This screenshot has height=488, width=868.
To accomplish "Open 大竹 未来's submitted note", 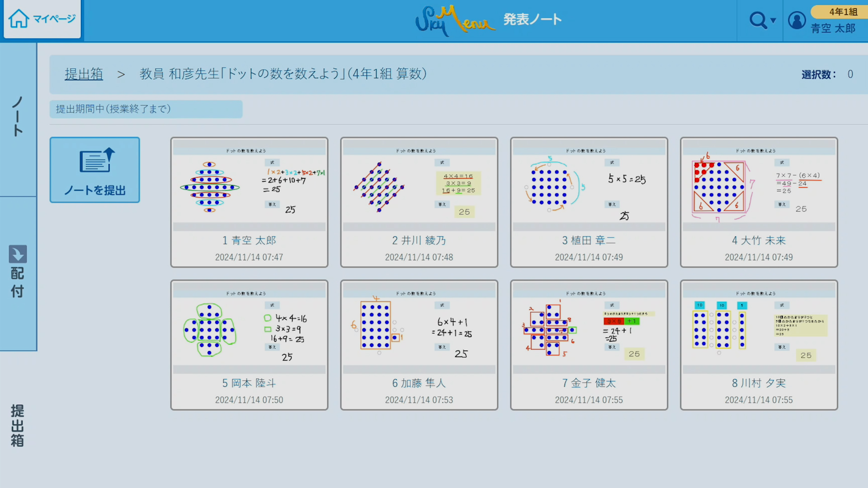I will coord(759,185).
